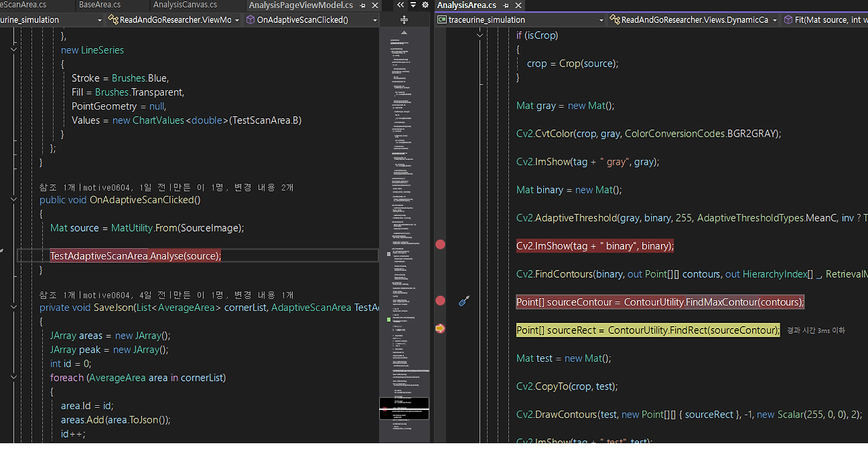Pin the AnalysisArea.cs tab

506,5
